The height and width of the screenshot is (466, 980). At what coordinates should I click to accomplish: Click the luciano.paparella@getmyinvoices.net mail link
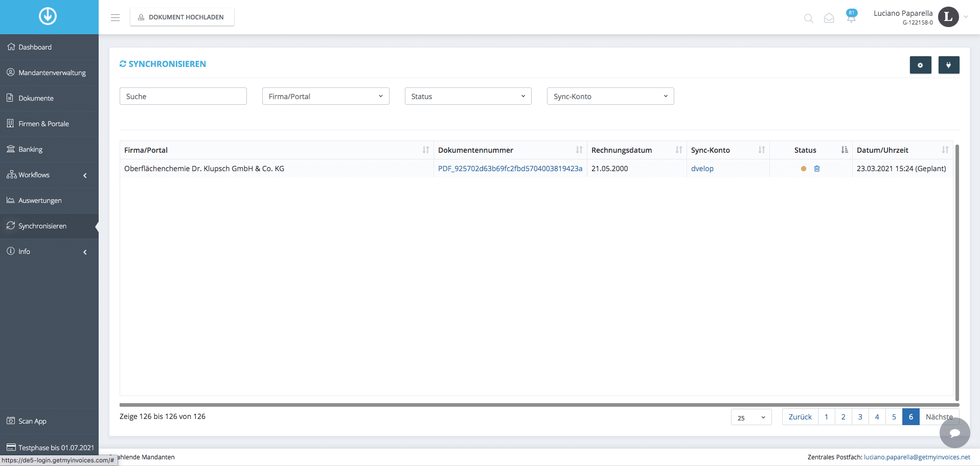(917, 457)
